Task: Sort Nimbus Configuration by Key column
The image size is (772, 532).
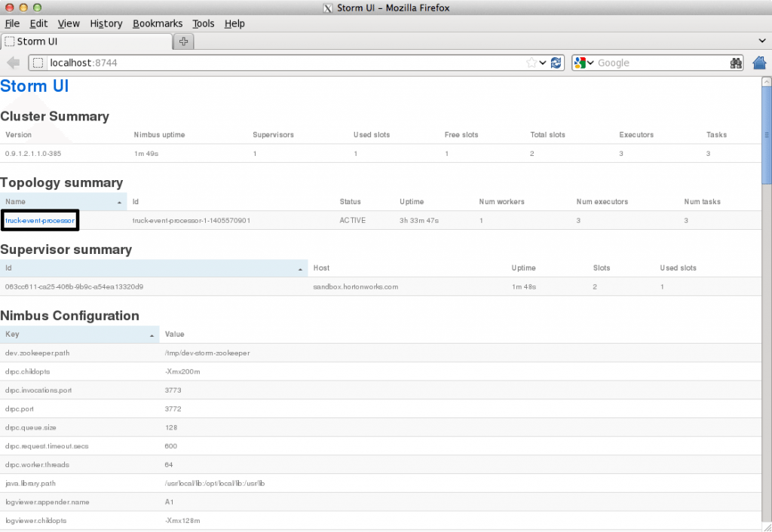Action: pos(79,334)
